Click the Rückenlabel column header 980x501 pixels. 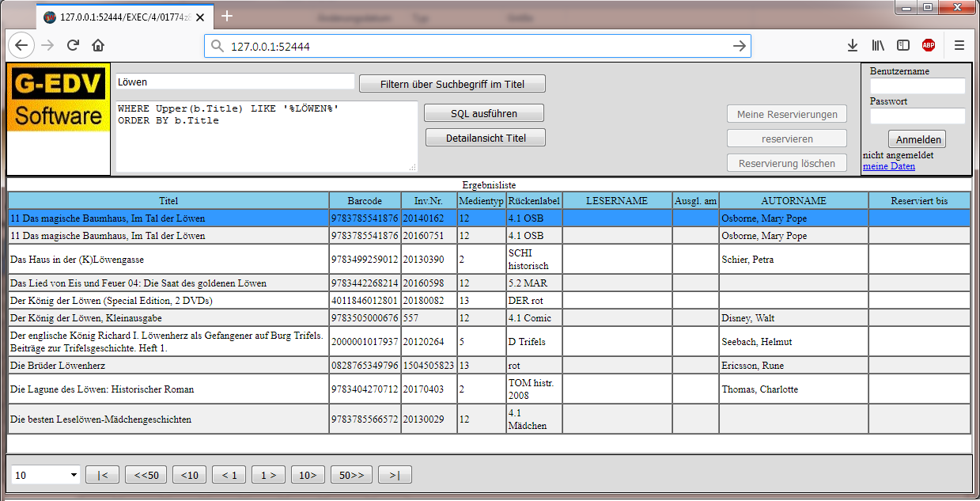pyautogui.click(x=535, y=201)
